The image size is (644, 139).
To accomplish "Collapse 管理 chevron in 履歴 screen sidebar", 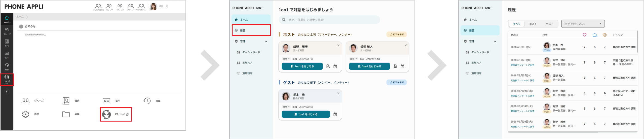I will coord(495,41).
